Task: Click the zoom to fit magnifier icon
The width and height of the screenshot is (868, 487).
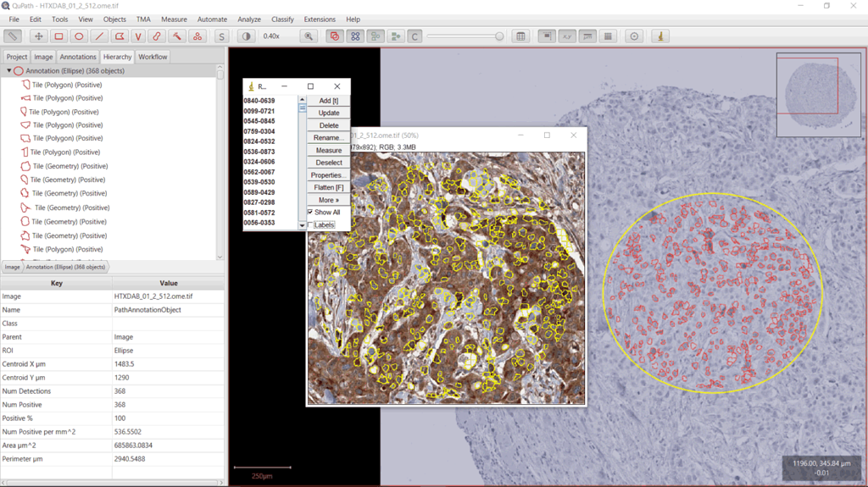Action: 309,36
